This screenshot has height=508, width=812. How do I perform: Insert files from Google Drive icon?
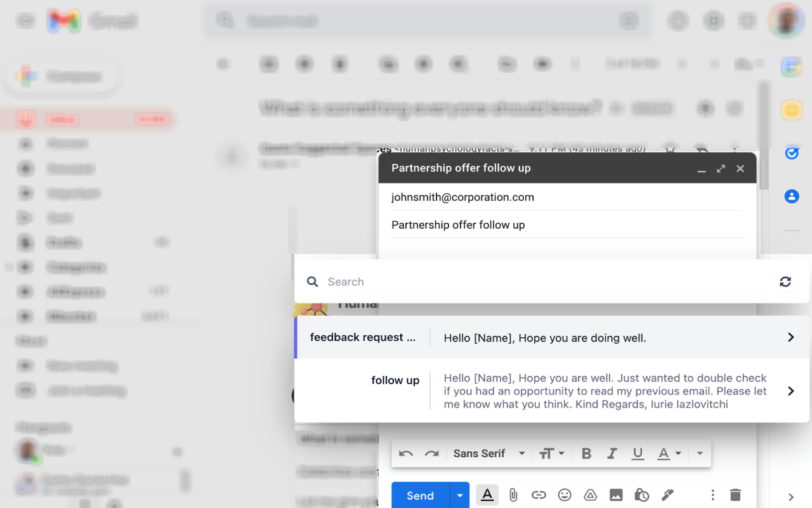pos(590,495)
